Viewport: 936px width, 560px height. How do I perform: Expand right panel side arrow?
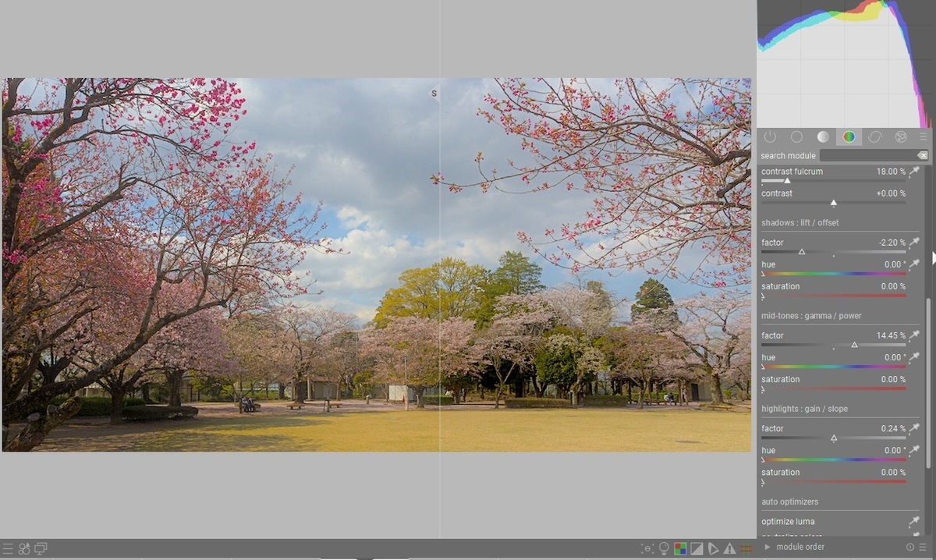933,257
